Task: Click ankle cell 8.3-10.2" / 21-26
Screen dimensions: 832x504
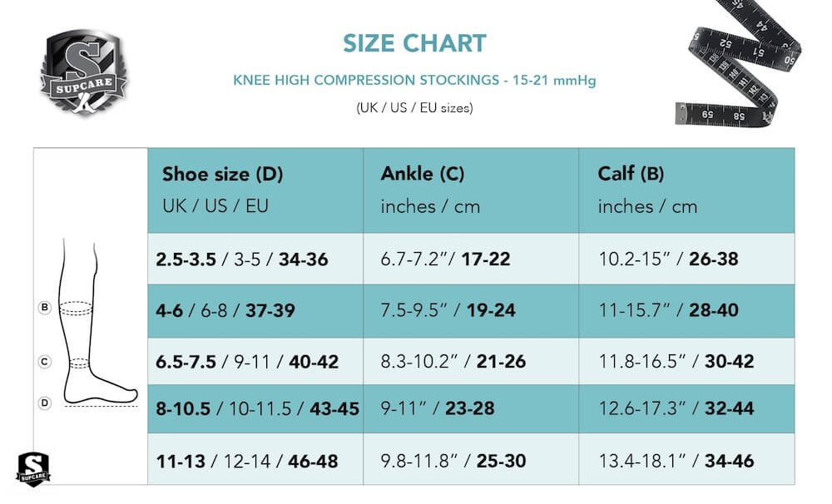Action: point(471,361)
